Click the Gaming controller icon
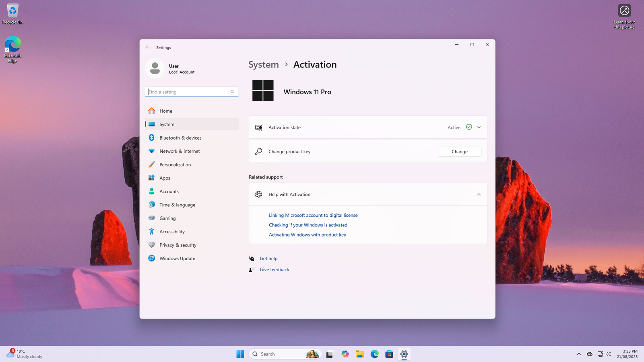Screen dimensions: 644x362 coord(151,218)
